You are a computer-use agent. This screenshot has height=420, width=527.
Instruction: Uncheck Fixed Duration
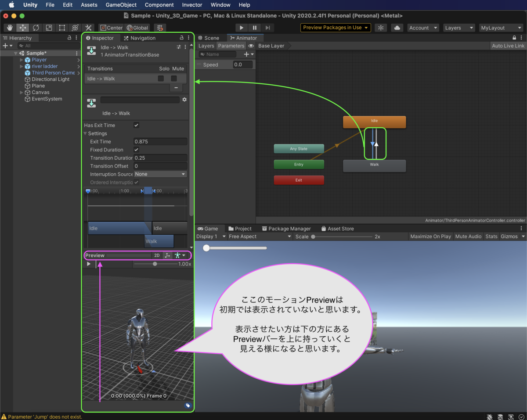pos(136,150)
